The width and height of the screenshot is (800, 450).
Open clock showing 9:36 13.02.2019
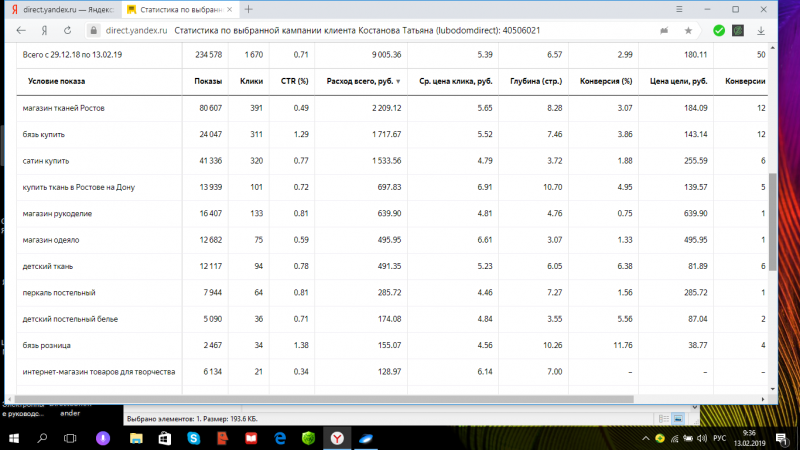[x=749, y=438]
